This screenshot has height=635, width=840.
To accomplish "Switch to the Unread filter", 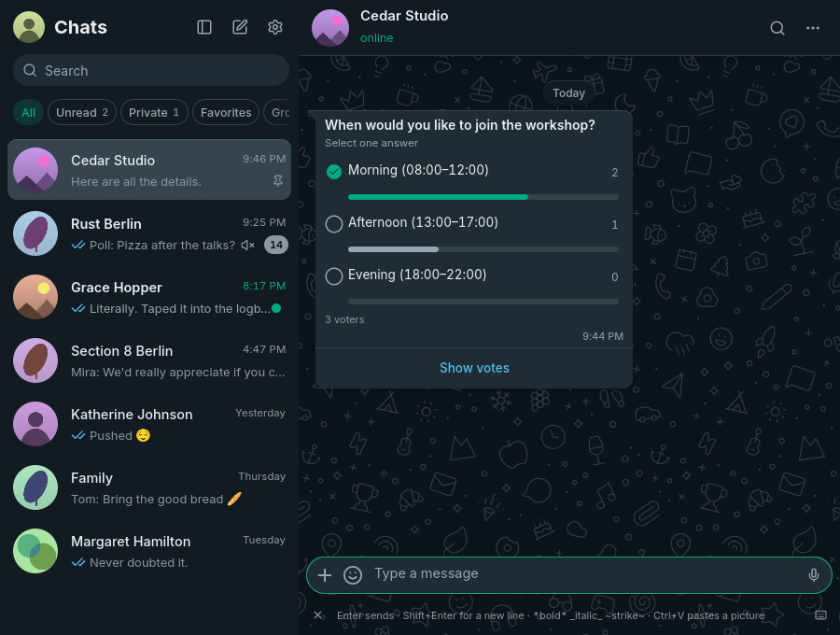I will click(x=82, y=113).
